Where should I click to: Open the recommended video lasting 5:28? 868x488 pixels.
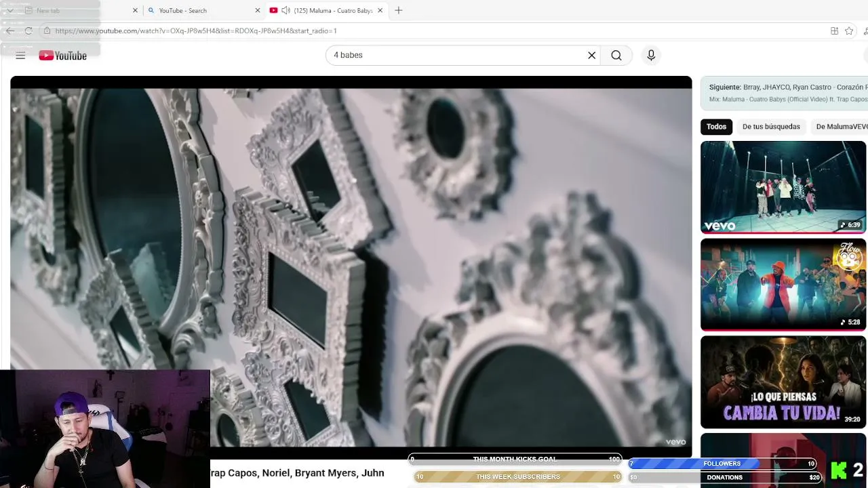pyautogui.click(x=783, y=284)
